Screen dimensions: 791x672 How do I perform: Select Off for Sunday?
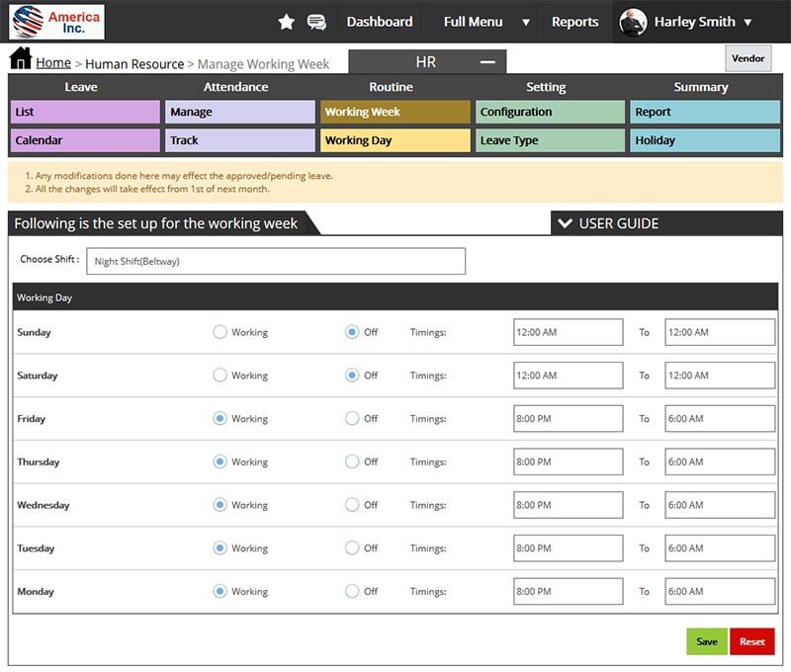pos(352,332)
